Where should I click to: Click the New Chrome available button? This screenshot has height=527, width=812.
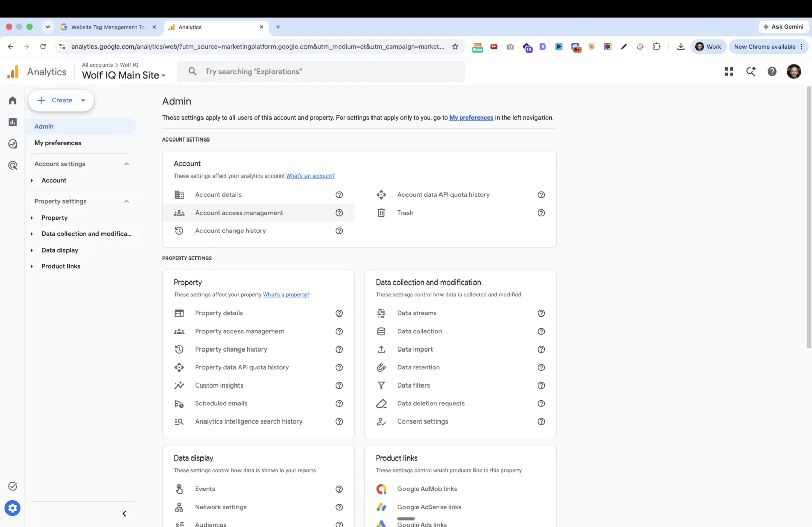(x=768, y=47)
